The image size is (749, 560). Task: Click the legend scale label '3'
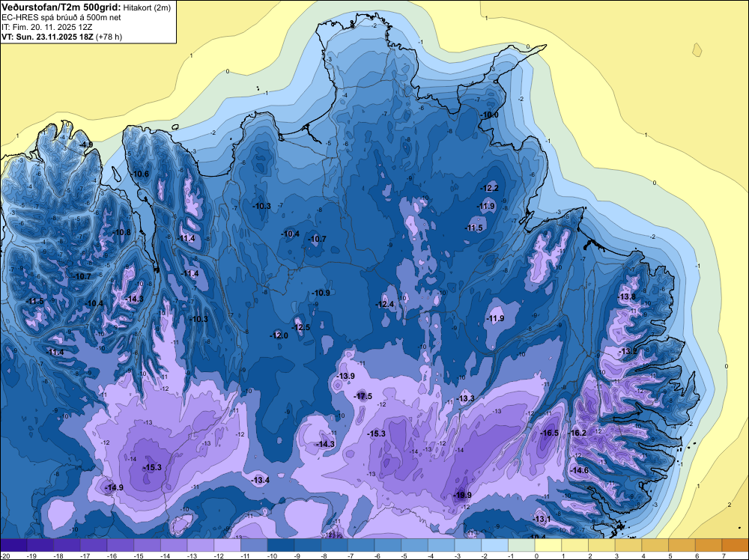click(616, 556)
